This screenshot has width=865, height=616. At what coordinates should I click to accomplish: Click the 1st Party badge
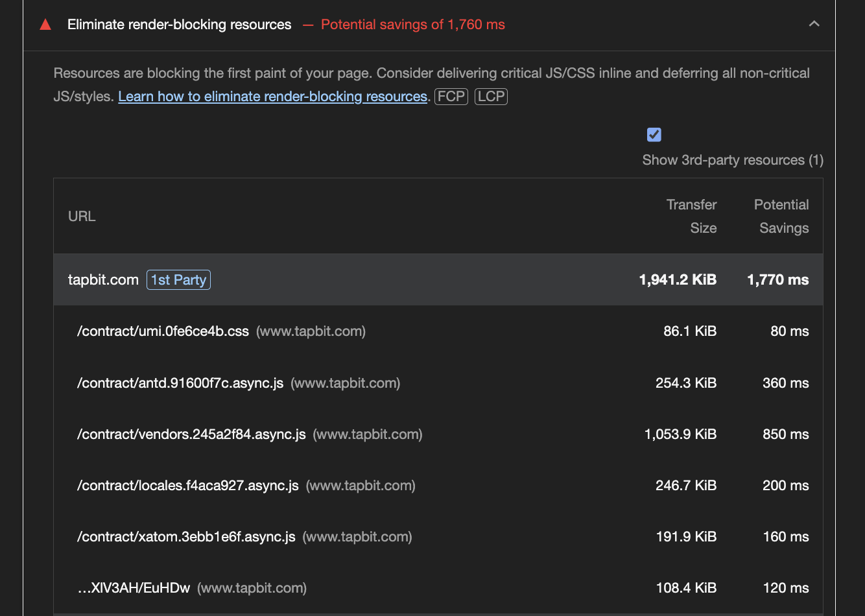(x=178, y=279)
